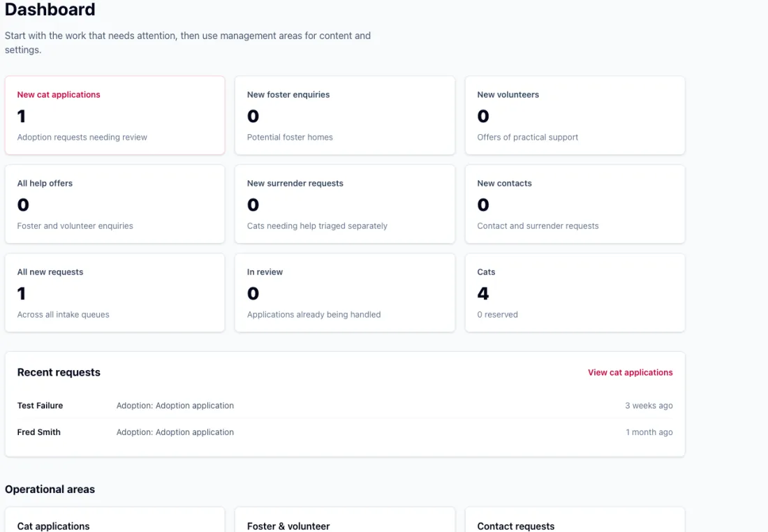Click Potential foster homes text
Image resolution: width=768 pixels, height=532 pixels.
tap(290, 137)
